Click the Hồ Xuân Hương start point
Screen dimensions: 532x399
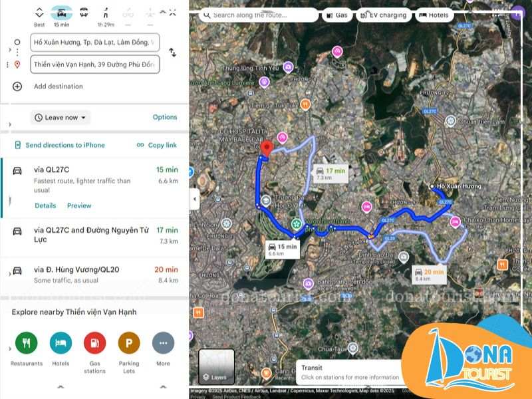(432, 186)
